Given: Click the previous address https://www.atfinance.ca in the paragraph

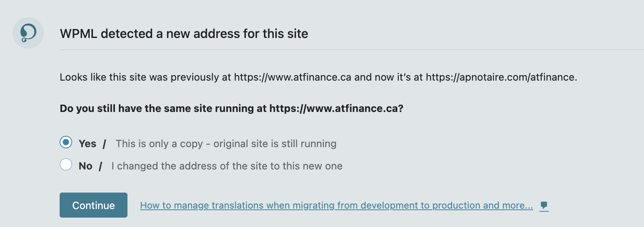Looking at the screenshot, I should tap(293, 77).
